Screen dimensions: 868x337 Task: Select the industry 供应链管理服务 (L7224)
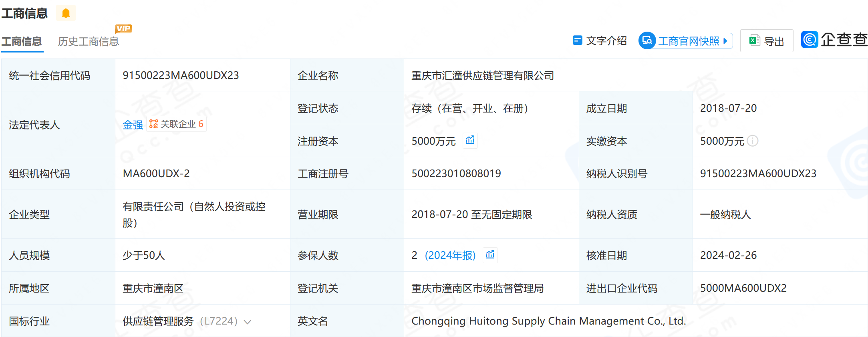(x=180, y=321)
